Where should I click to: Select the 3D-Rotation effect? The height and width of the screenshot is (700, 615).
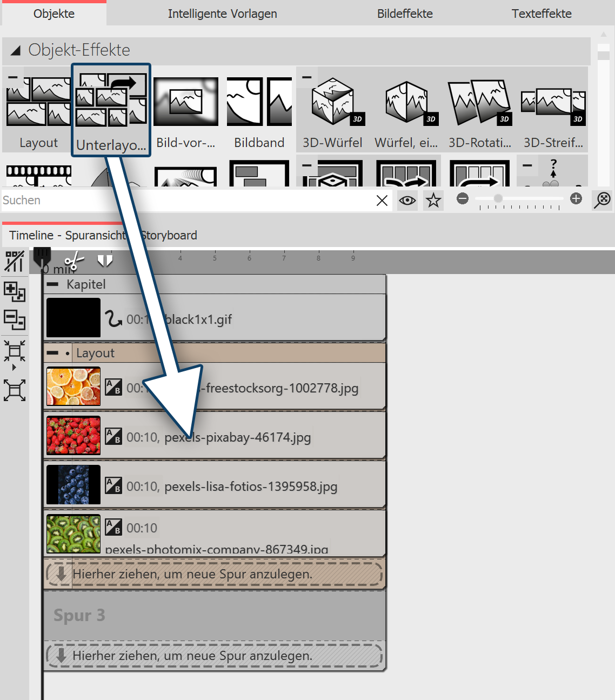point(479,103)
